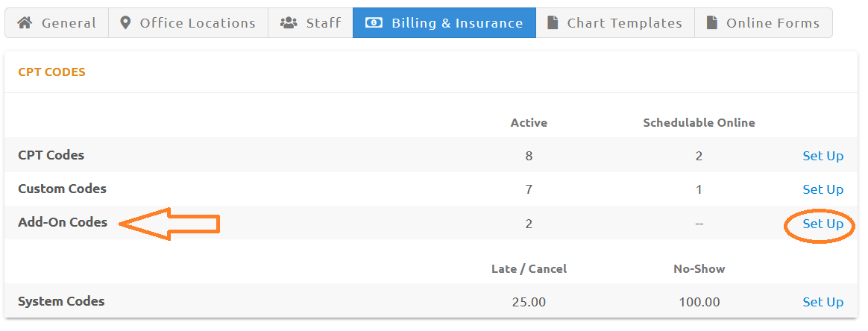Click active count 7 for Custom Codes
Viewport: 868px width, 331px height.
click(x=529, y=190)
